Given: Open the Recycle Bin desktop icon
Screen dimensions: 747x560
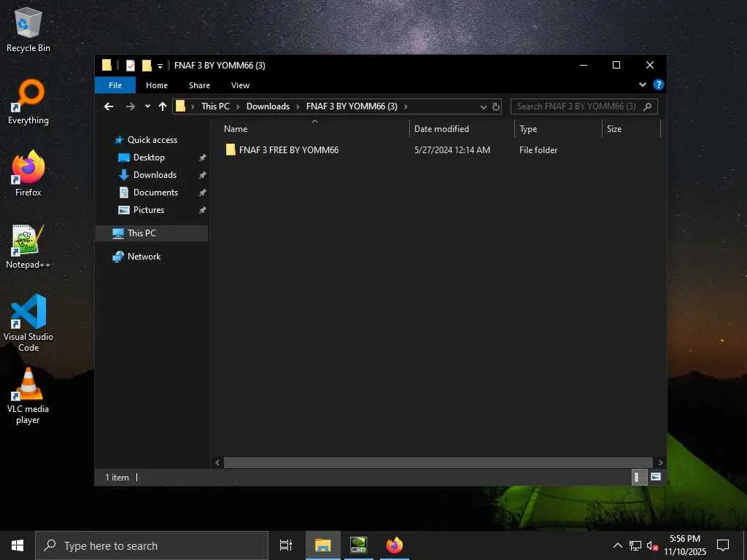Looking at the screenshot, I should (28, 29).
